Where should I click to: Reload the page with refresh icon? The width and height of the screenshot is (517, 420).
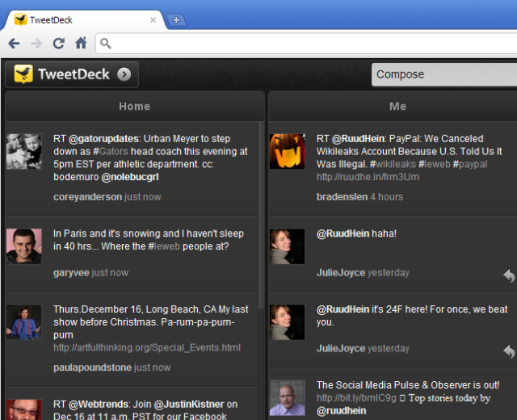(59, 43)
